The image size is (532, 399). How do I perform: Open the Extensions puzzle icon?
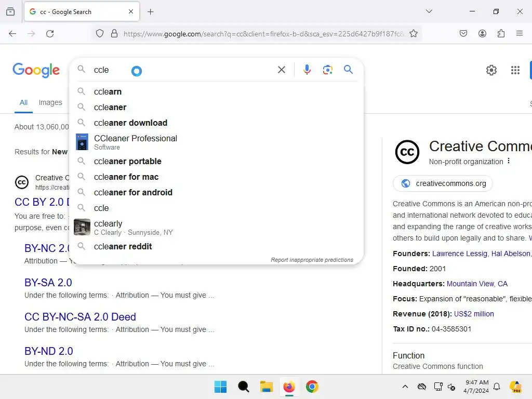pos(501,33)
